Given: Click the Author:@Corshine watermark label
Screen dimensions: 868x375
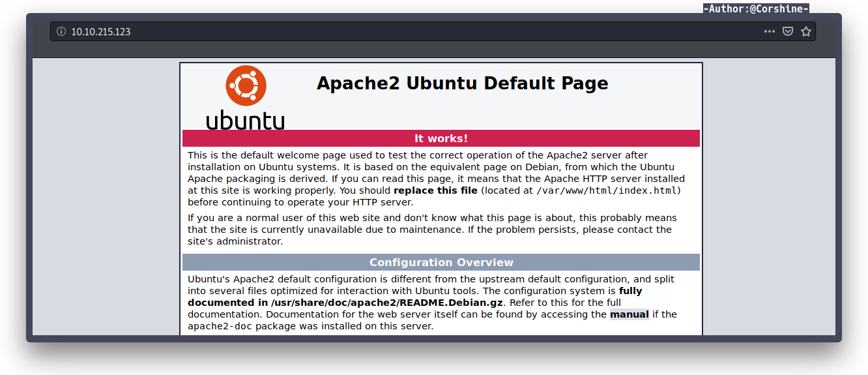Looking at the screenshot, I should tap(756, 8).
